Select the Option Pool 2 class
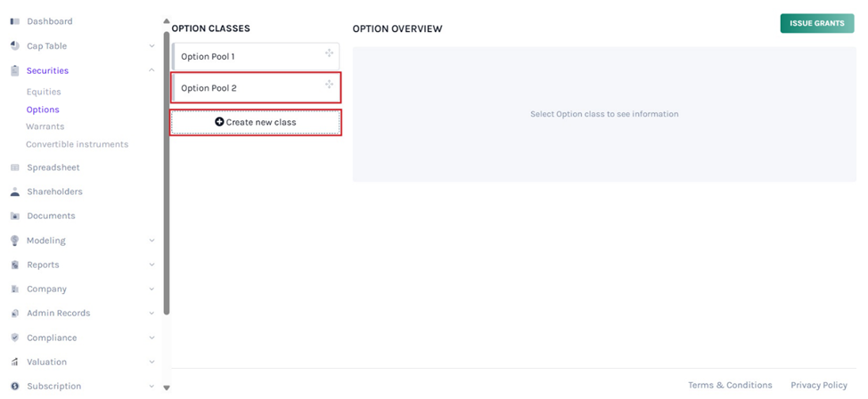This screenshot has height=399, width=868. (255, 88)
